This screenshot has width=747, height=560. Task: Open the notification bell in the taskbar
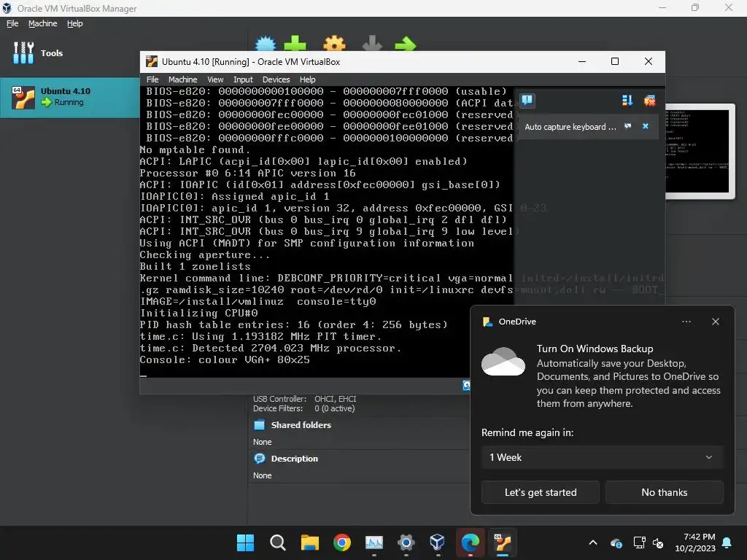pos(727,542)
